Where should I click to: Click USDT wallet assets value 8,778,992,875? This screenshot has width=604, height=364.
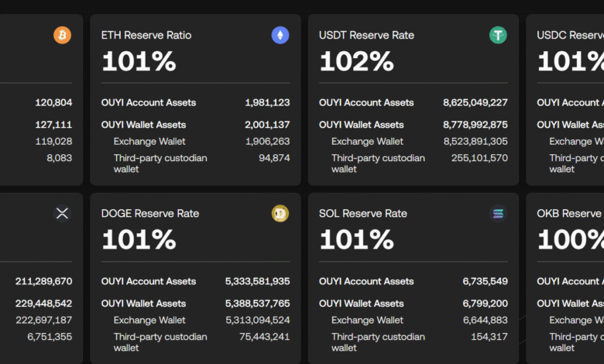coord(475,125)
